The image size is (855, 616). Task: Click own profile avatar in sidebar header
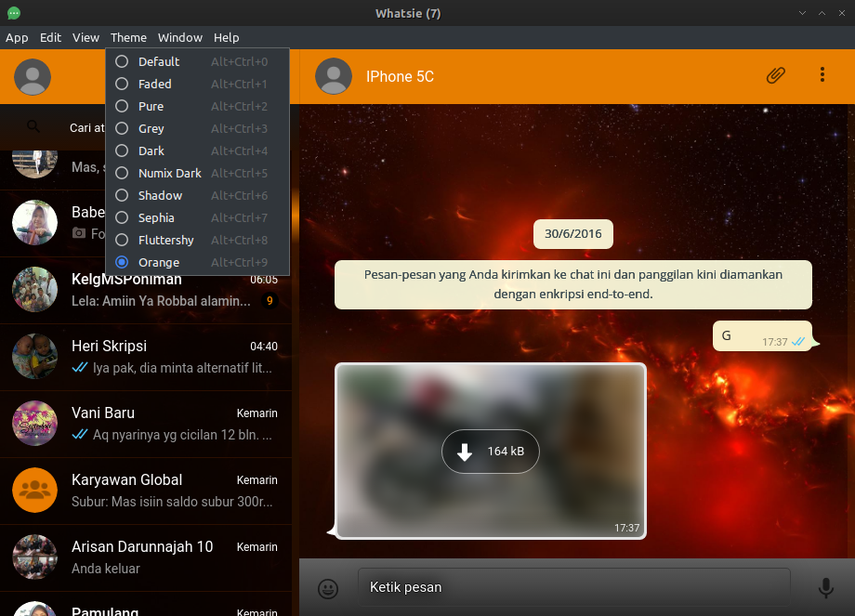click(33, 77)
